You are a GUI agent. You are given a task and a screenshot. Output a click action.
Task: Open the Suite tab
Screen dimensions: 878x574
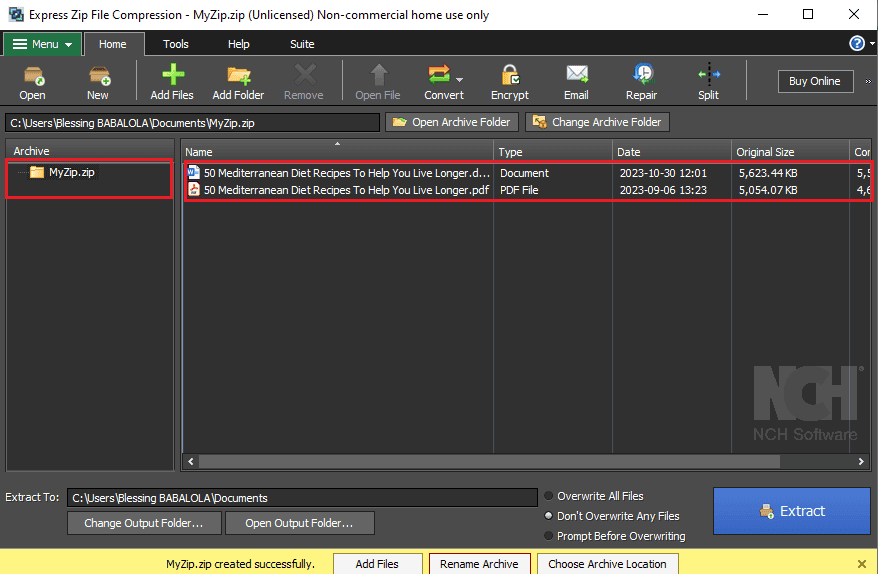(x=302, y=44)
